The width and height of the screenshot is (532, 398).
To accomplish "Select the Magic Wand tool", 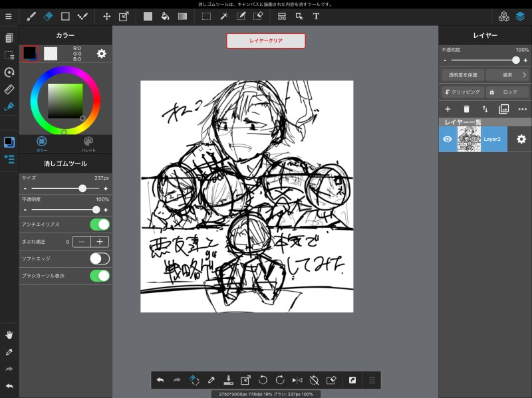I will (x=224, y=16).
